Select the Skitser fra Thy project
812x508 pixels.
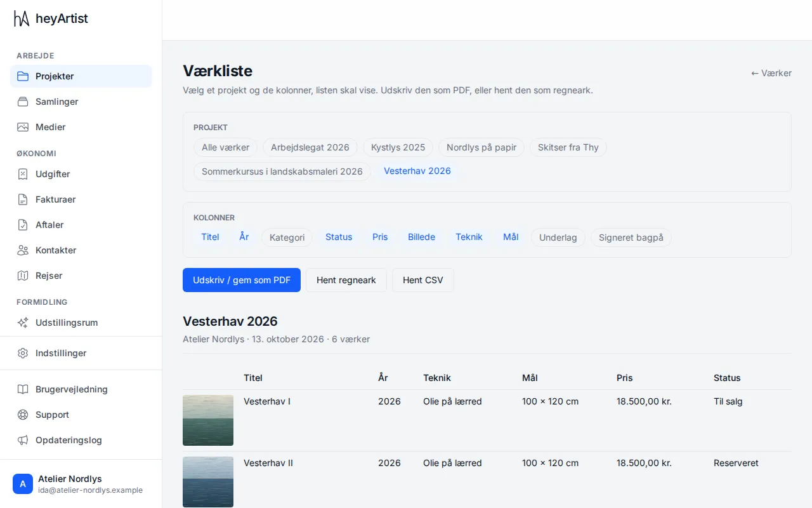568,147
